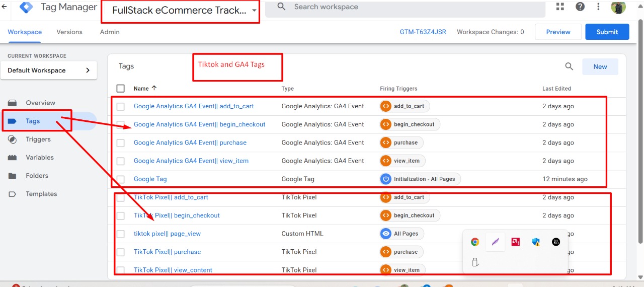Open the GTM-T63Z4JSR container ID link
644x287 pixels.
click(x=423, y=32)
